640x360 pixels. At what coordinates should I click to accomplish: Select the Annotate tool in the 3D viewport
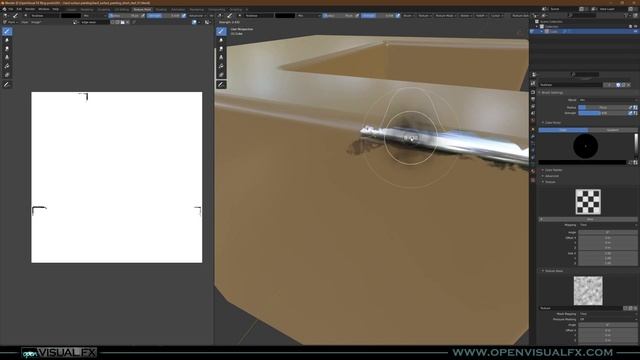coord(221,84)
